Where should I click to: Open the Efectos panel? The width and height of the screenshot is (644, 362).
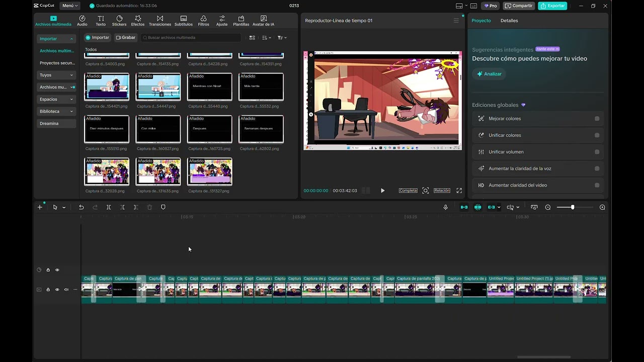tap(138, 21)
